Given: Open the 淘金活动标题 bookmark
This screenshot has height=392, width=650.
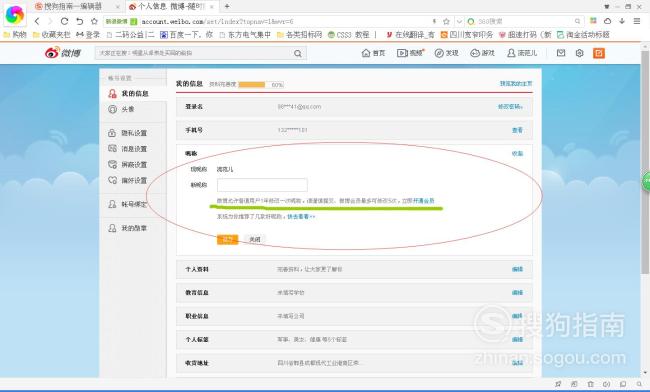Looking at the screenshot, I should 583,35.
